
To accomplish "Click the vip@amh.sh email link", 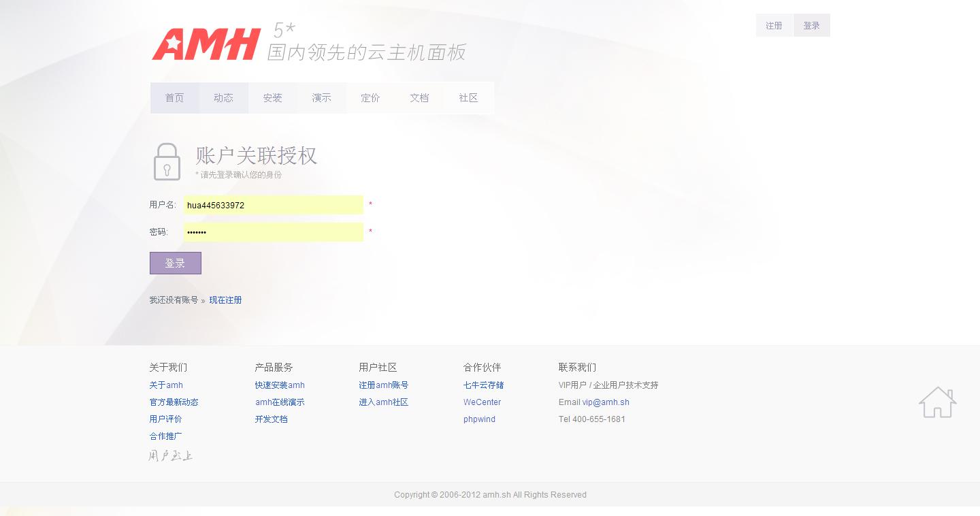I will click(605, 402).
